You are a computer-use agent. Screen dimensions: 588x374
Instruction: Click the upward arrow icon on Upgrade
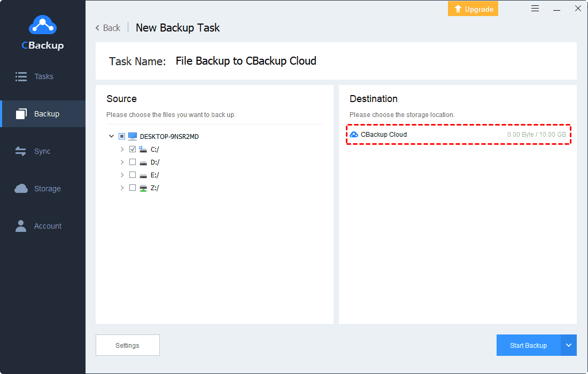pyautogui.click(x=458, y=9)
